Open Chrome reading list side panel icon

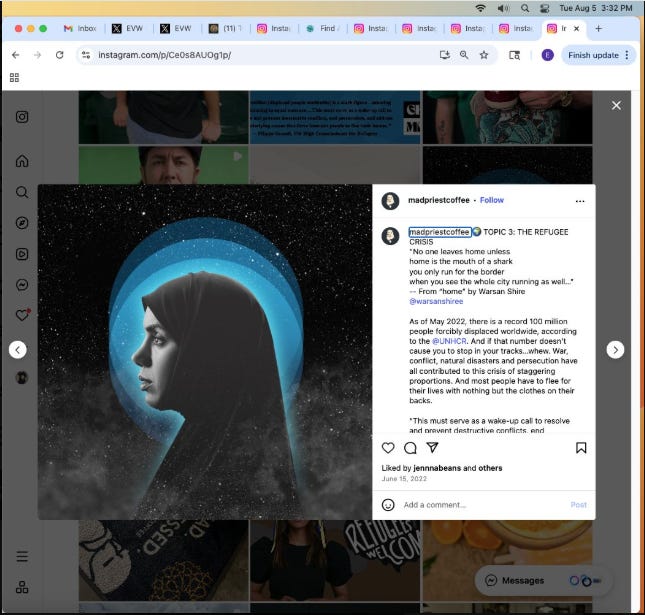[x=514, y=55]
